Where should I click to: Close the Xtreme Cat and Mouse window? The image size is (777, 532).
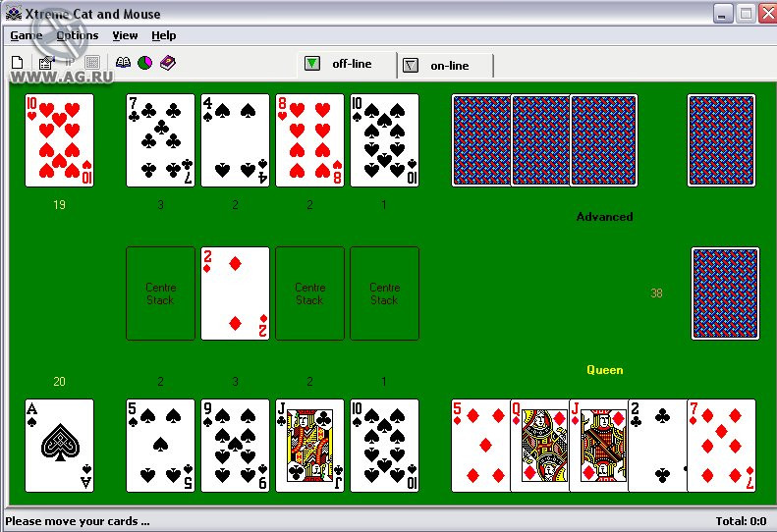[x=768, y=14]
